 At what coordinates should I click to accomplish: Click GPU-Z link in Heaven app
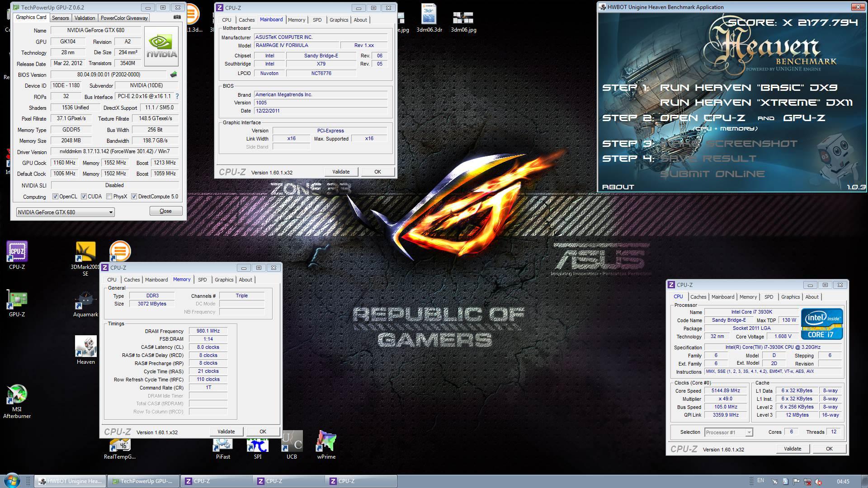coord(804,118)
